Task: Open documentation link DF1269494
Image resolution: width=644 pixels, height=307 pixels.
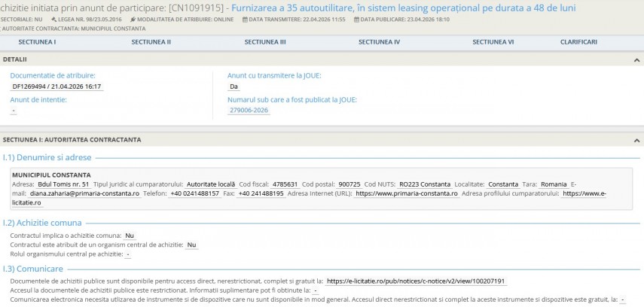Action: pos(56,87)
